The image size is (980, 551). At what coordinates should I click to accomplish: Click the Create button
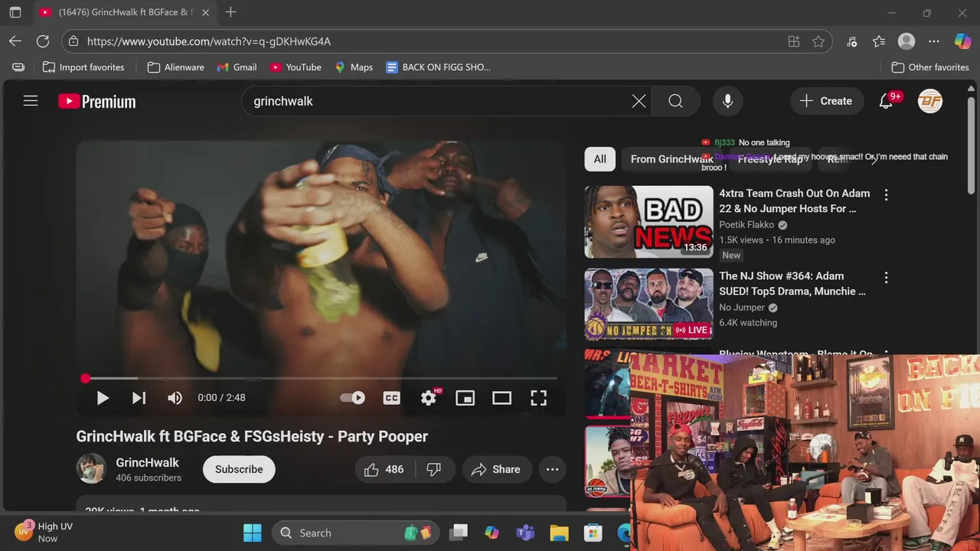826,101
